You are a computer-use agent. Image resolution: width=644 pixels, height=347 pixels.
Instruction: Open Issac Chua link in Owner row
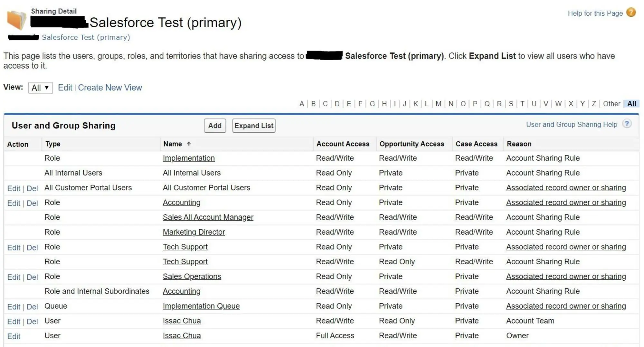[x=182, y=336]
